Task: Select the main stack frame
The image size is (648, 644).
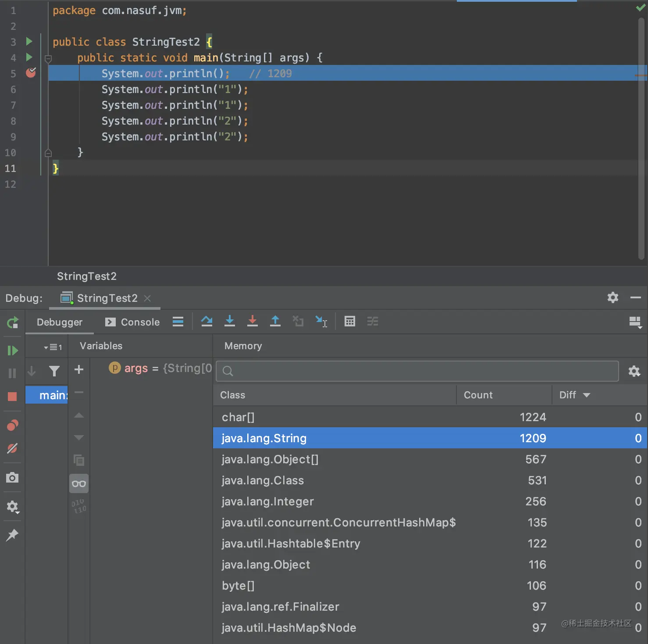Action: [46, 395]
